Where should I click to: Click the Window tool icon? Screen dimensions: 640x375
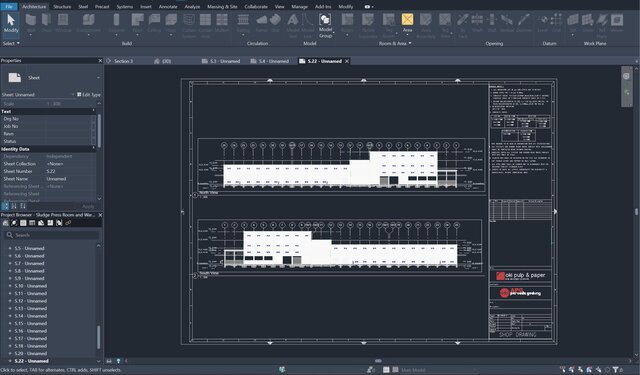click(63, 20)
